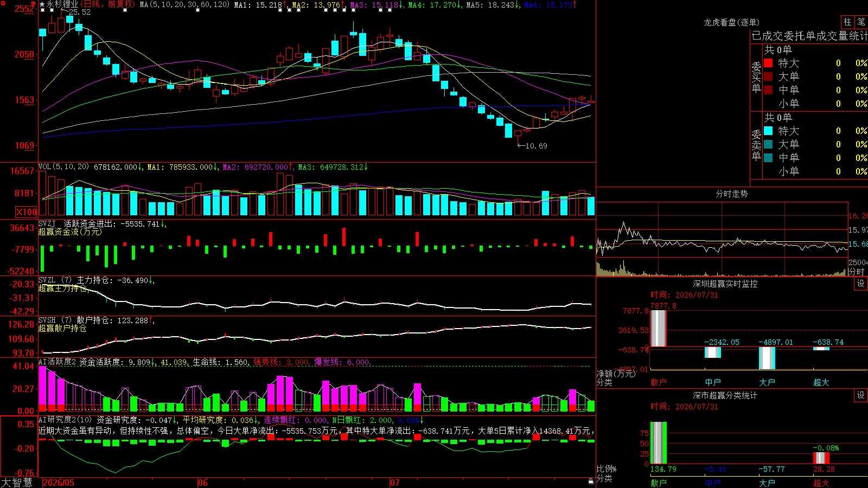Open 设 settings for 深市超赢分类统计
Image resolution: width=868 pixels, height=488 pixels.
861,395
